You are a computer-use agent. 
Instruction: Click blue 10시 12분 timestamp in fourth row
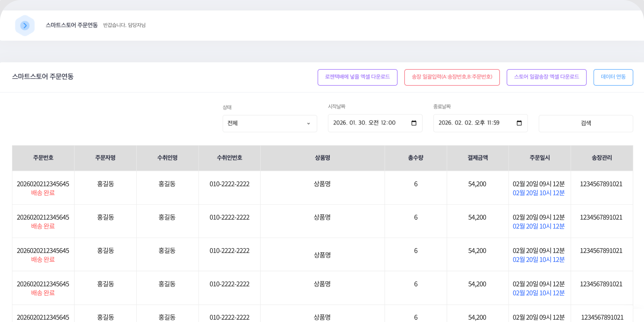pyautogui.click(x=539, y=293)
